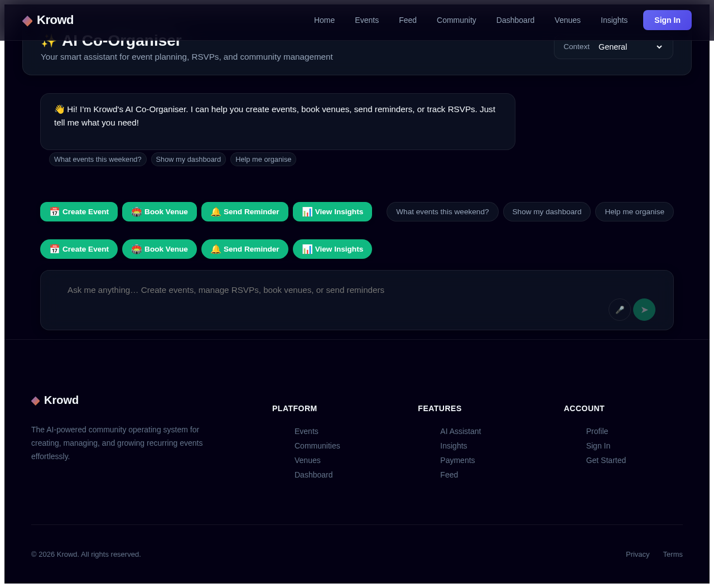
Task: Open Feed link in footer Features column
Action: coord(449,475)
